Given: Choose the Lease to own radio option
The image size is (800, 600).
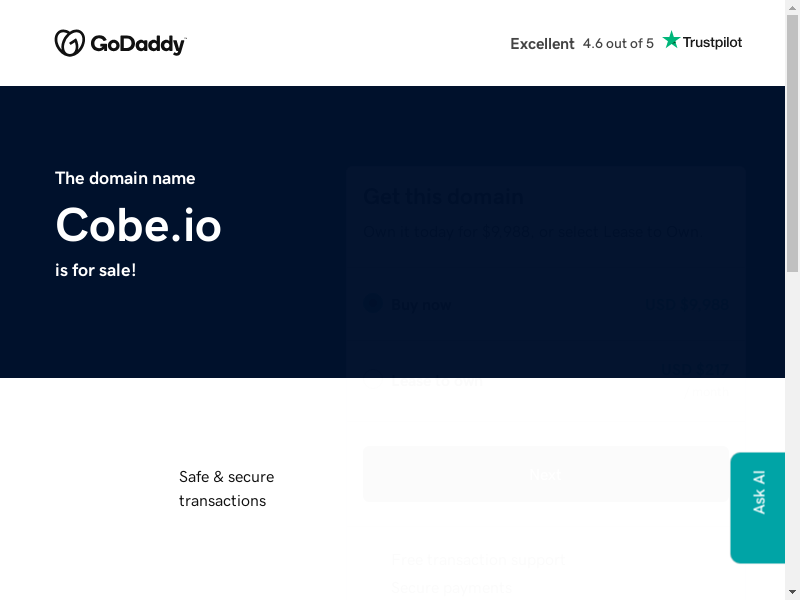Looking at the screenshot, I should point(372,381).
